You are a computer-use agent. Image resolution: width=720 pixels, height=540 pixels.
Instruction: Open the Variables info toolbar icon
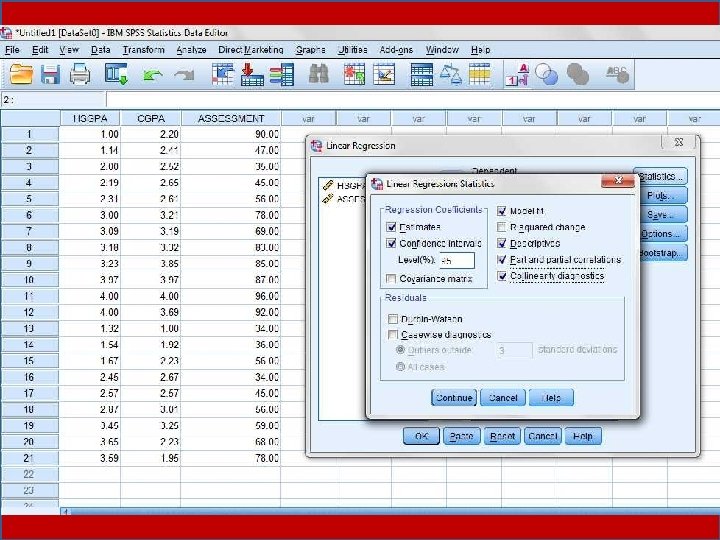(281, 75)
